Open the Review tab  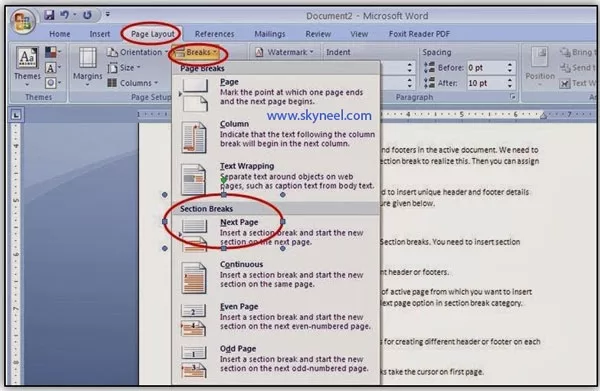pos(318,34)
